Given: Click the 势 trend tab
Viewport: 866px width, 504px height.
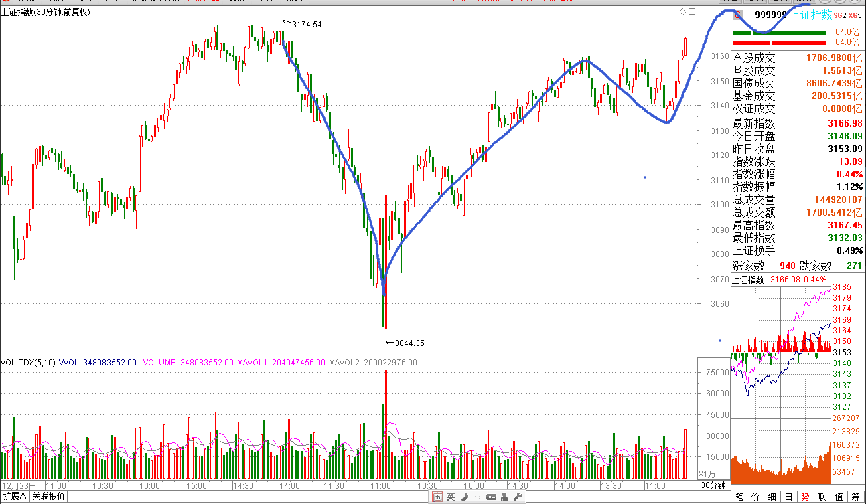Looking at the screenshot, I should click(805, 497).
